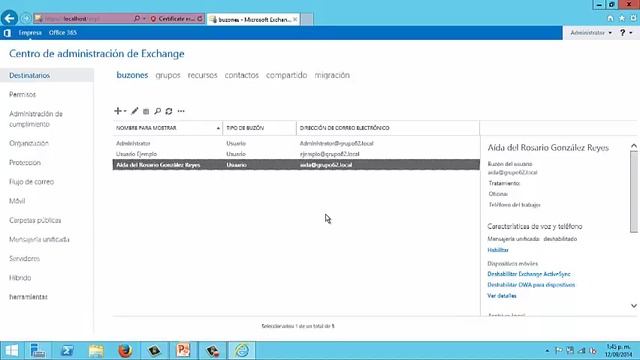This screenshot has height=360, width=640.
Task: Open File Explorer from taskbar
Action: pyautogui.click(x=96, y=350)
